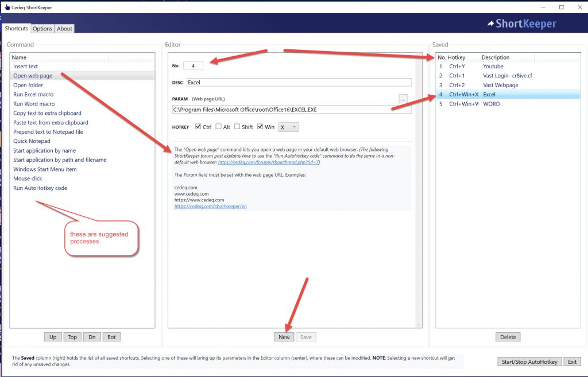Enable the Alt hotkey checkbox
The height and width of the screenshot is (377, 588).
(219, 127)
